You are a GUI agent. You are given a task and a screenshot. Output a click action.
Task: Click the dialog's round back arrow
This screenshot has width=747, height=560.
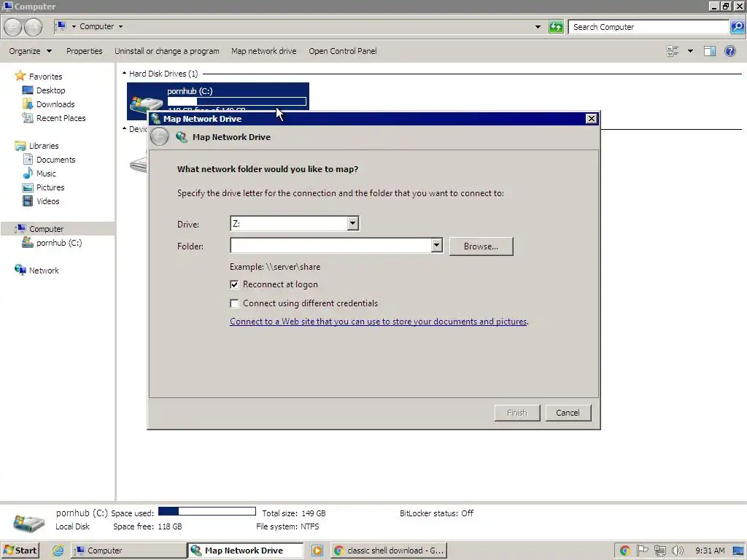(x=159, y=137)
